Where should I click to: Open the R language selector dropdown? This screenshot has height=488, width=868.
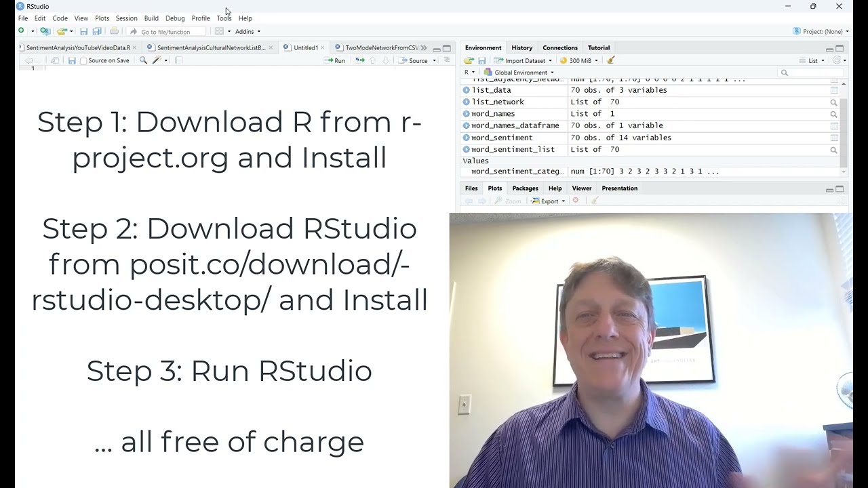coord(469,73)
